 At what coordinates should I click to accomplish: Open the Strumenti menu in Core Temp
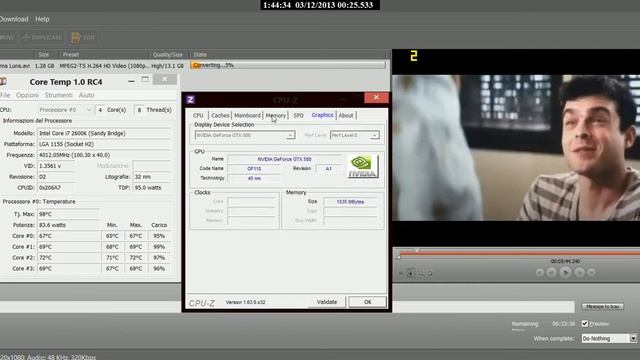(x=58, y=95)
